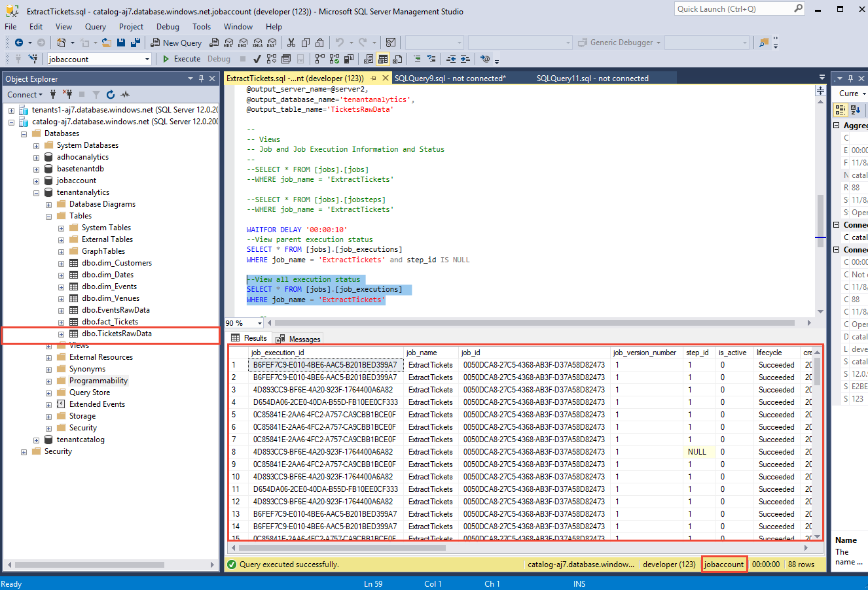Switch to SQLQuery9.sql tab
Screen dimensions: 868x590
click(x=450, y=78)
